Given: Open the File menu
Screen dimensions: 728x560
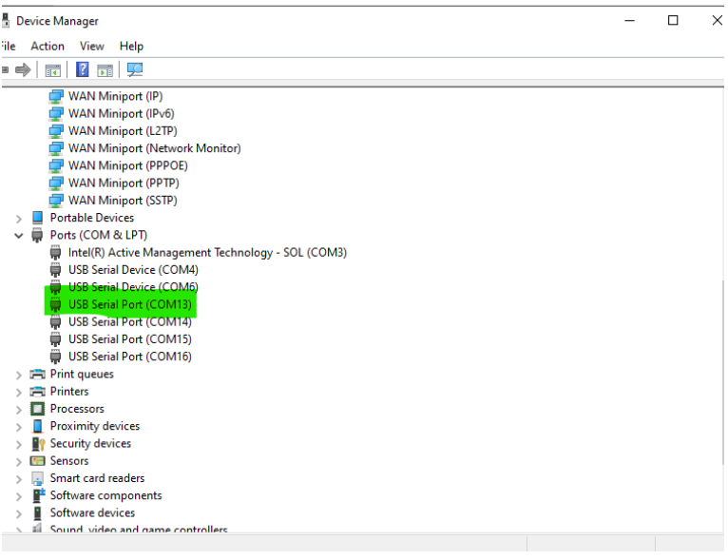Looking at the screenshot, I should point(8,46).
